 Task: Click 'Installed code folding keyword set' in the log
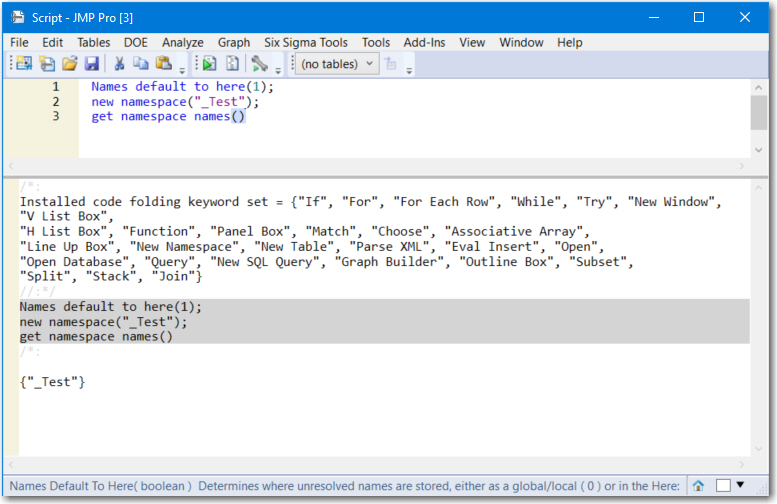[144, 202]
